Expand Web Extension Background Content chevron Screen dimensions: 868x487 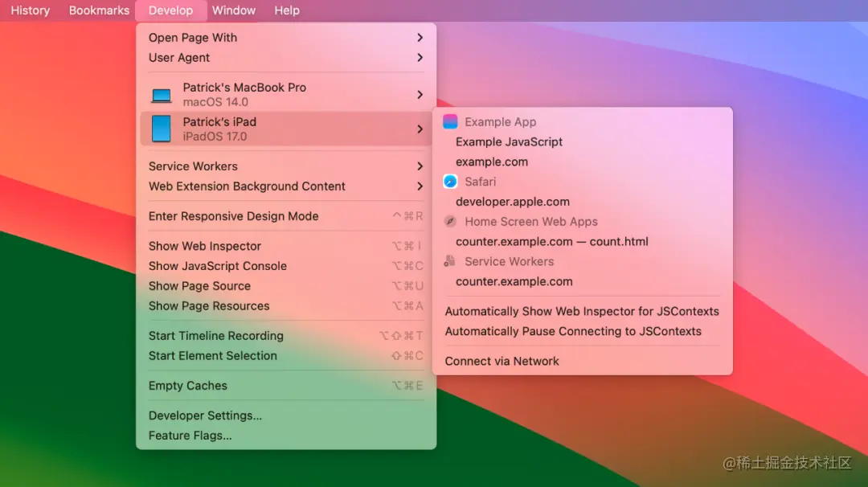coord(420,186)
